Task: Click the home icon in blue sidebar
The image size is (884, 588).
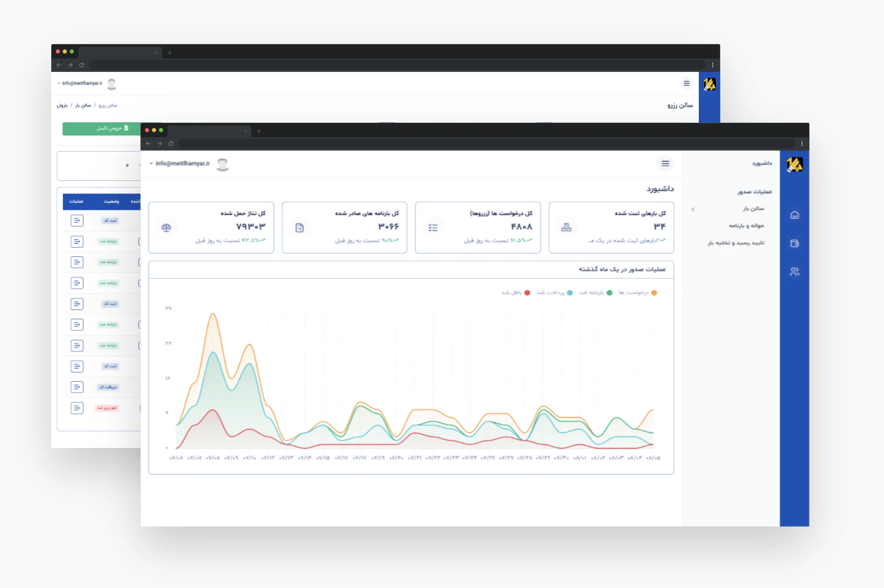Action: pos(794,215)
